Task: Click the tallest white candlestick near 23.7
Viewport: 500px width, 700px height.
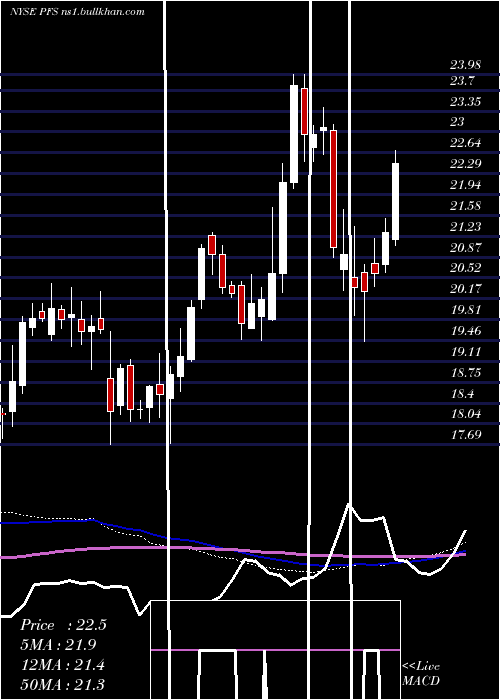Action: pyautogui.click(x=294, y=134)
